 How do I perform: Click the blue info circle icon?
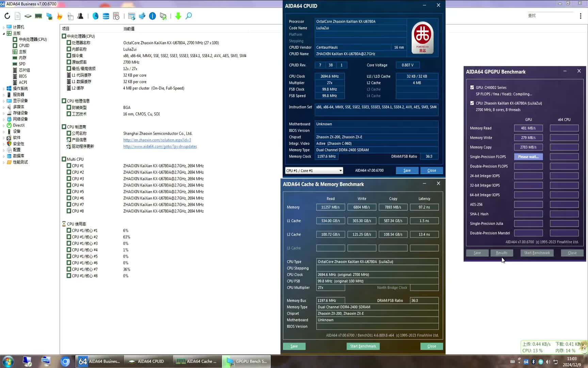coord(152,16)
